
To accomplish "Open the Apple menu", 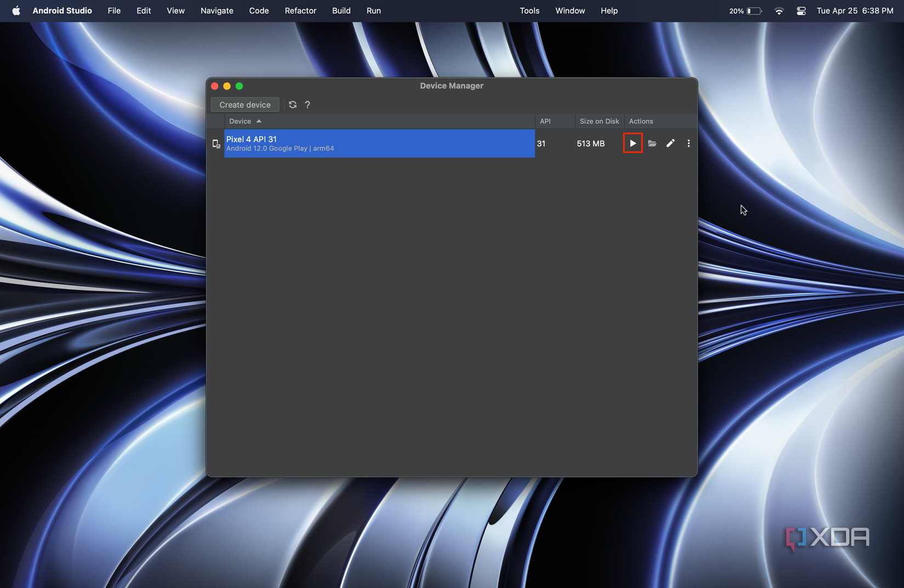I will (16, 10).
